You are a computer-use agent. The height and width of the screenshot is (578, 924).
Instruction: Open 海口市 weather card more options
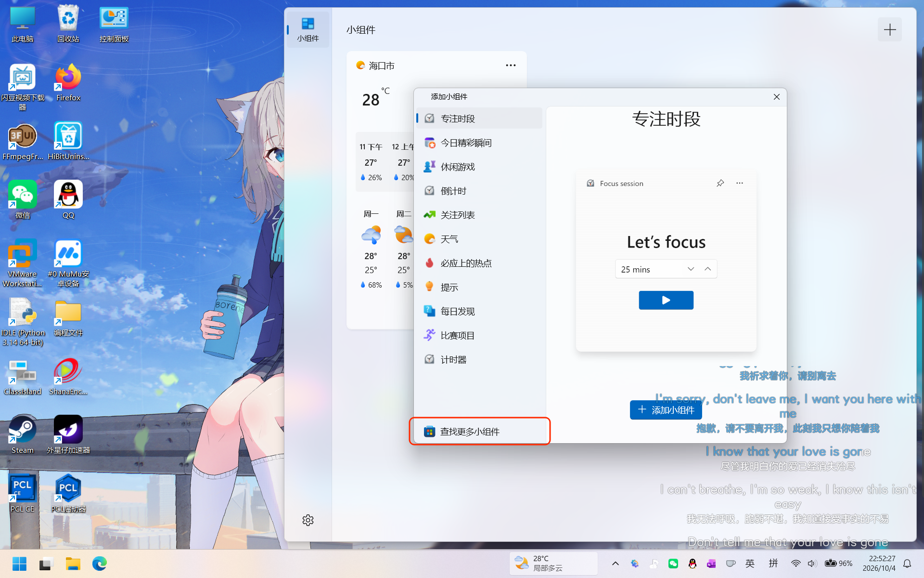[511, 66]
